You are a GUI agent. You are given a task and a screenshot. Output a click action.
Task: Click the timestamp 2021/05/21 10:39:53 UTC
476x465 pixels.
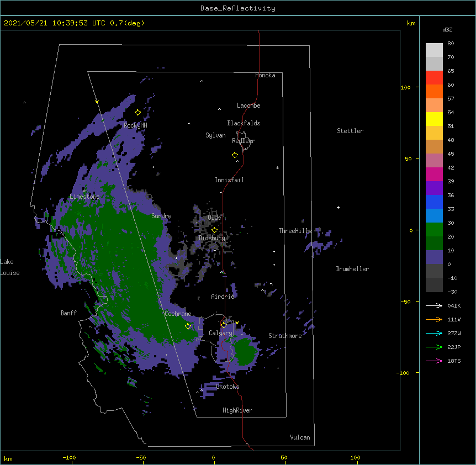(x=55, y=23)
